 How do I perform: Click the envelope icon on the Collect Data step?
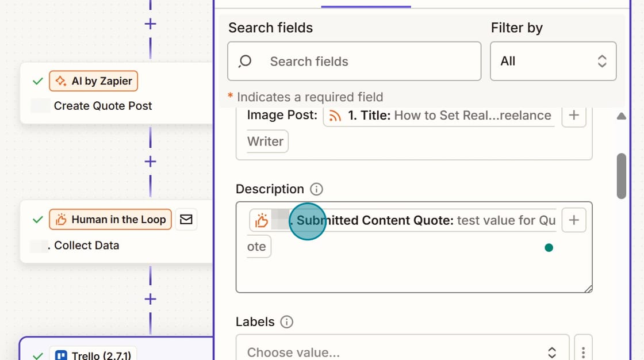point(186,219)
